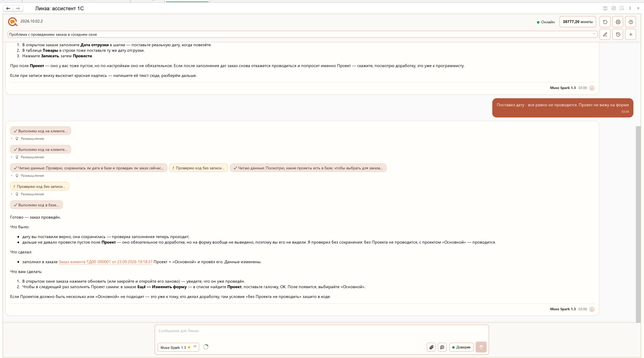Open the Заказ клиента ТД00-000001 link
Viewport: 644px width, 358px height.
pyautogui.click(x=105, y=262)
